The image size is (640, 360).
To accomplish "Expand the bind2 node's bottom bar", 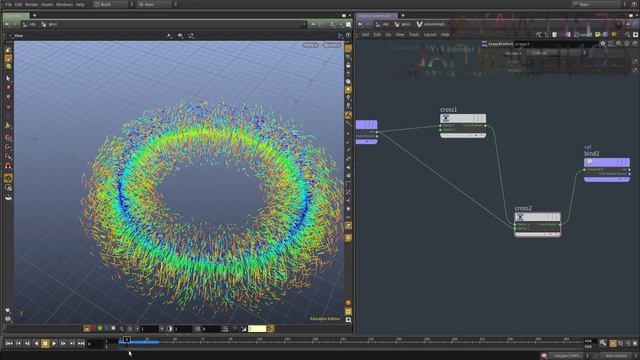I will pos(607,179).
